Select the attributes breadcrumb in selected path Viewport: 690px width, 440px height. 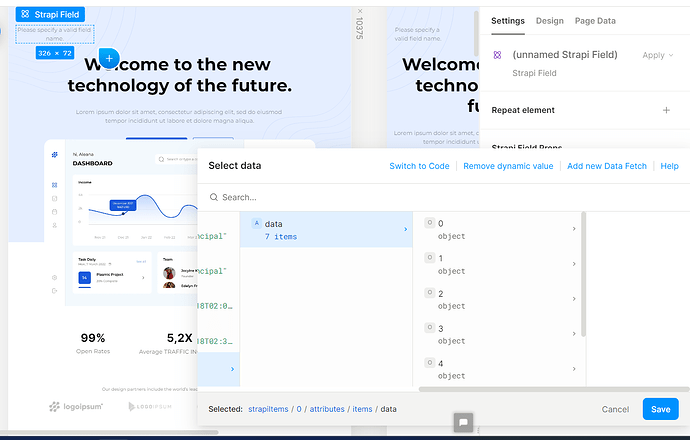[x=330, y=409]
